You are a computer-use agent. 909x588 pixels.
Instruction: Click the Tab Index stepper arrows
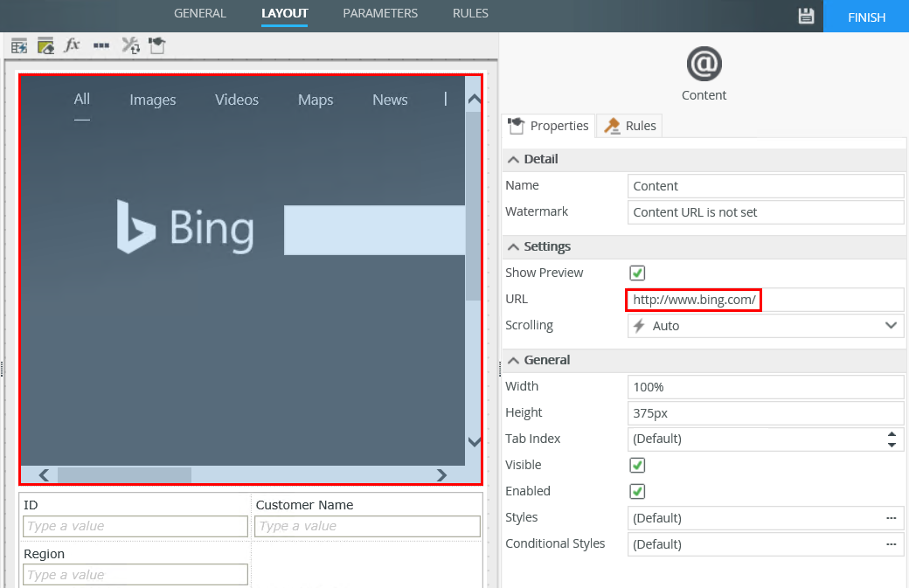click(892, 439)
